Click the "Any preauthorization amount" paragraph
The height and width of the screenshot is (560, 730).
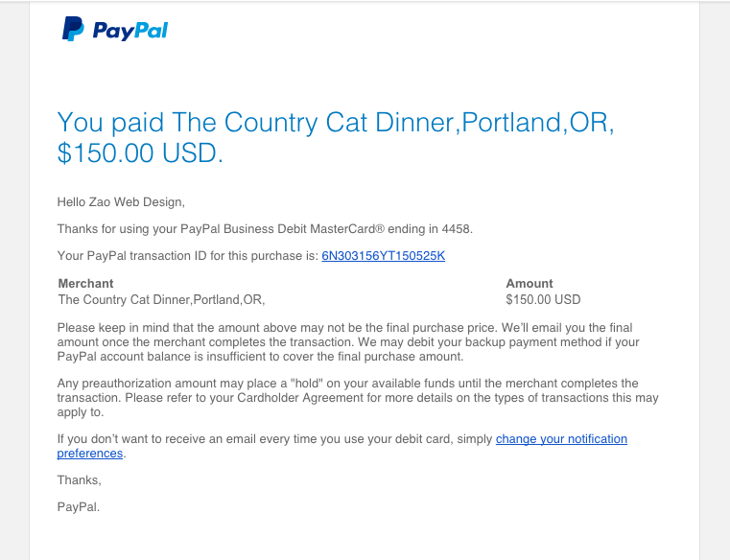coord(347,398)
